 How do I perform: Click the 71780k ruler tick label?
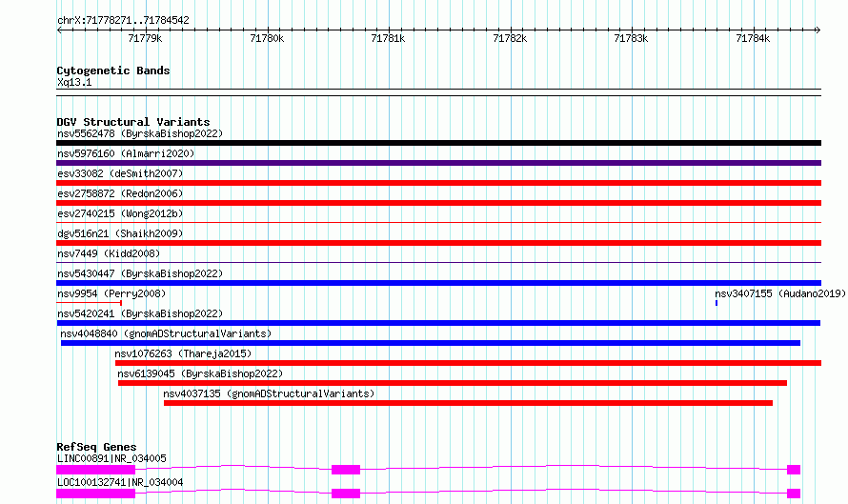point(267,38)
